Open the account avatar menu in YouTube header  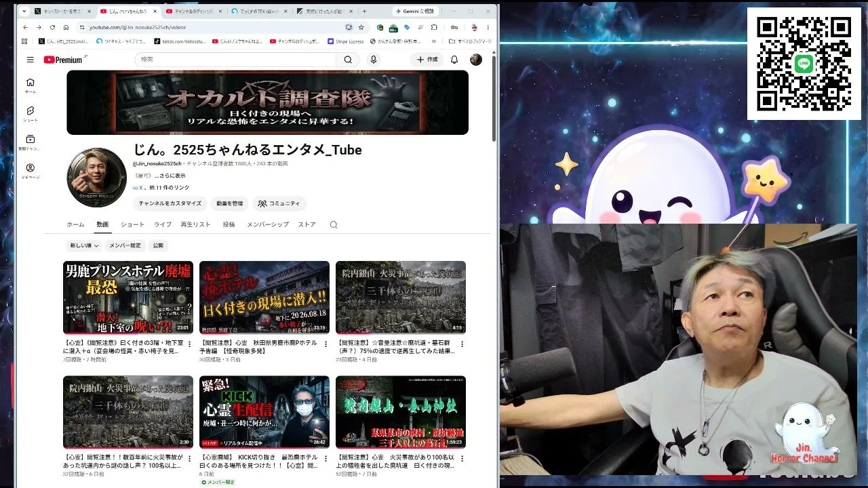coord(476,60)
